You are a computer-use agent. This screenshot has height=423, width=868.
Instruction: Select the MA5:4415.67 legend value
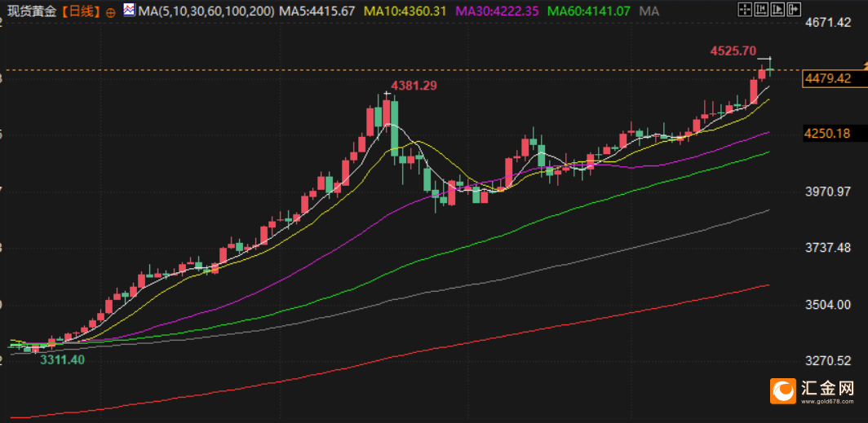317,11
